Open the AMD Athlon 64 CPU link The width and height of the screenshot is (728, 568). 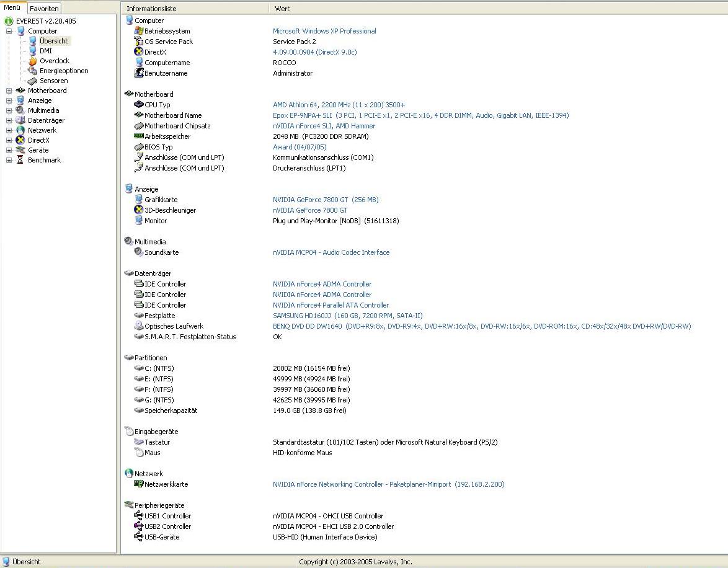point(339,105)
